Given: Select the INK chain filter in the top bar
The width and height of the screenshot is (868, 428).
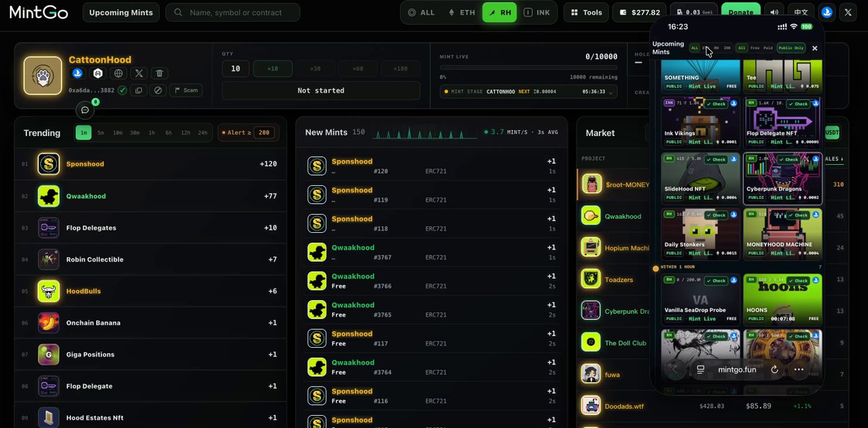Looking at the screenshot, I should [x=537, y=12].
